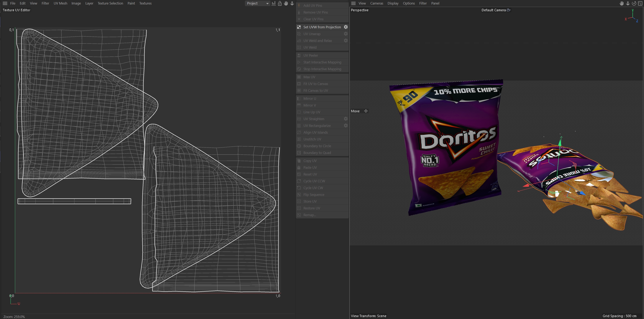644x319 pixels.
Task: Open the Project dropdown
Action: (258, 3)
